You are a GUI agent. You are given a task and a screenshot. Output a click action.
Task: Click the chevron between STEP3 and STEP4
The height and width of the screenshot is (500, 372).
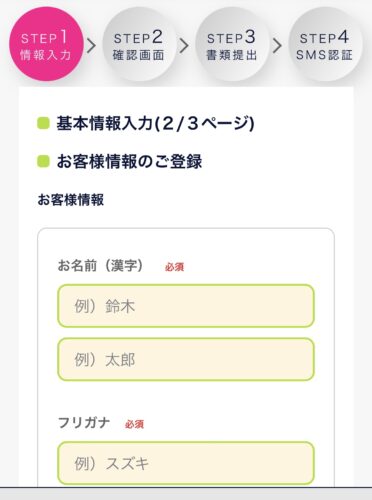[x=277, y=46]
